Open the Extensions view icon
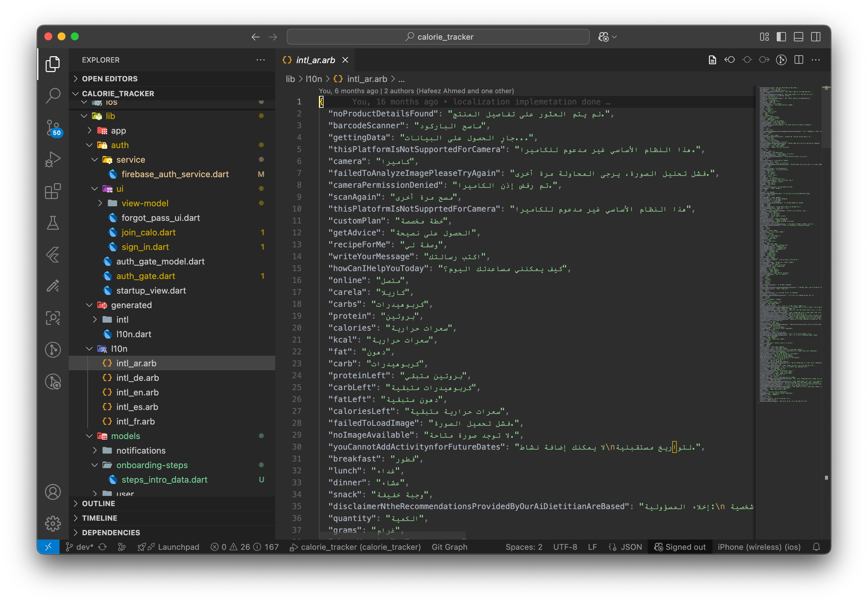This screenshot has width=868, height=603. tap(53, 191)
